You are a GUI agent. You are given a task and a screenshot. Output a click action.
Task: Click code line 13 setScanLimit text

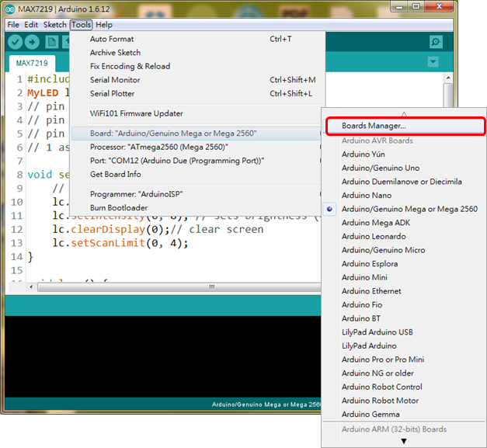tap(108, 243)
